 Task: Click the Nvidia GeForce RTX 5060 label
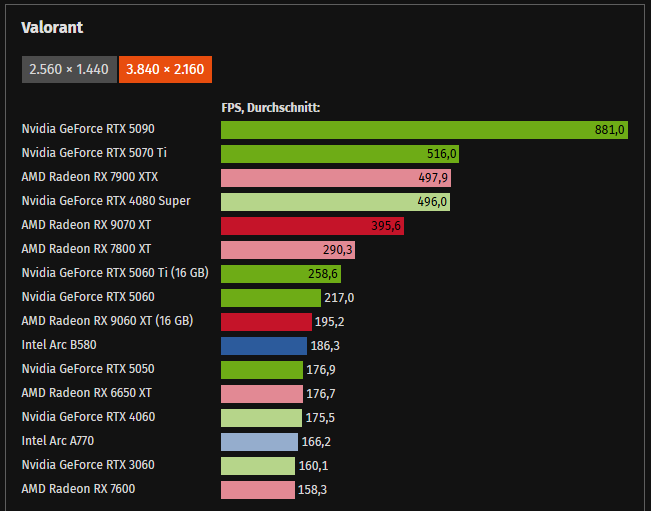[88, 297]
